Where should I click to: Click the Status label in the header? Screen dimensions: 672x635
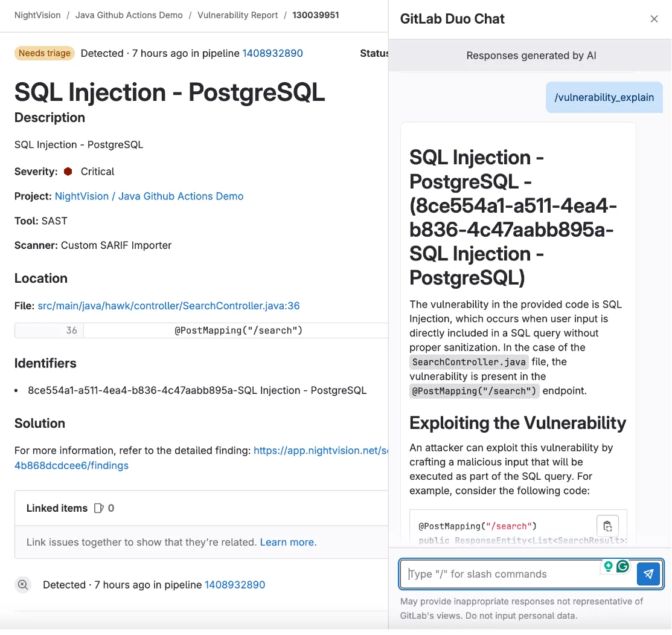coord(374,53)
